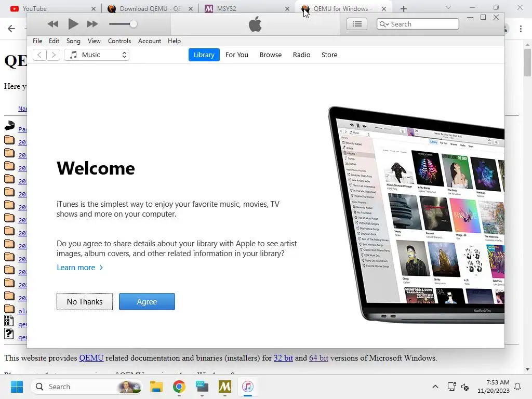Click the 64 bit link
Viewport: 532px width, 399px height.
pos(318,358)
